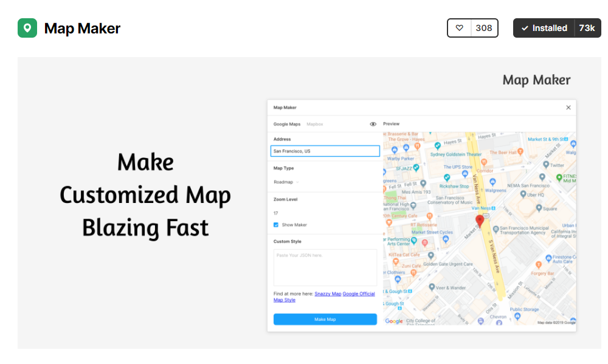Click the Installed button
Image resolution: width=608 pixels, height=364 pixels.
(544, 28)
